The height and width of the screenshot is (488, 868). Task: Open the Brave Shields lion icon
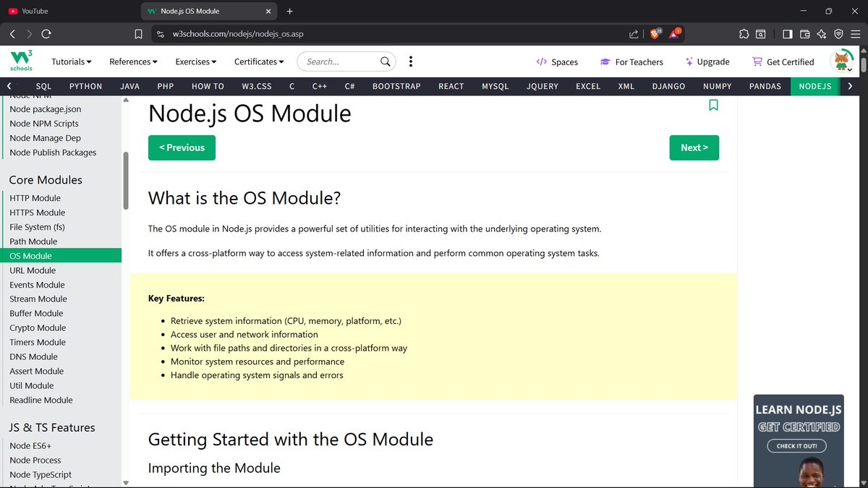tap(655, 33)
